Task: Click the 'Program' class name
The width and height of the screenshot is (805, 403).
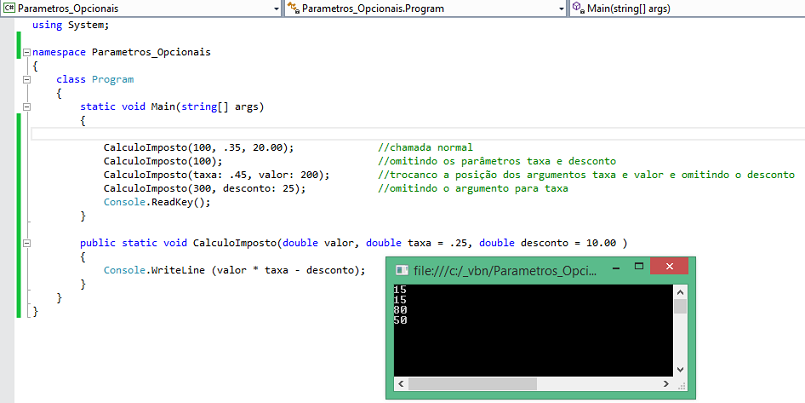Action: (x=113, y=80)
